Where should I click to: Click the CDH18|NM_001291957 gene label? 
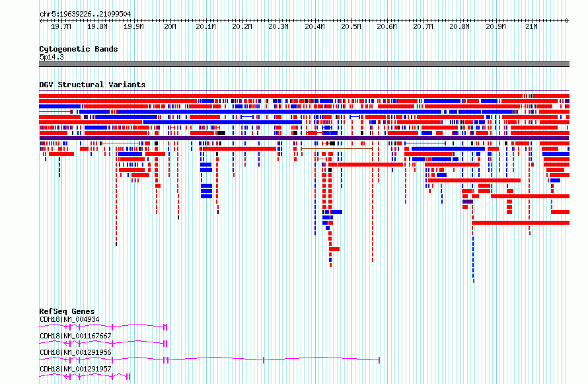76,369
